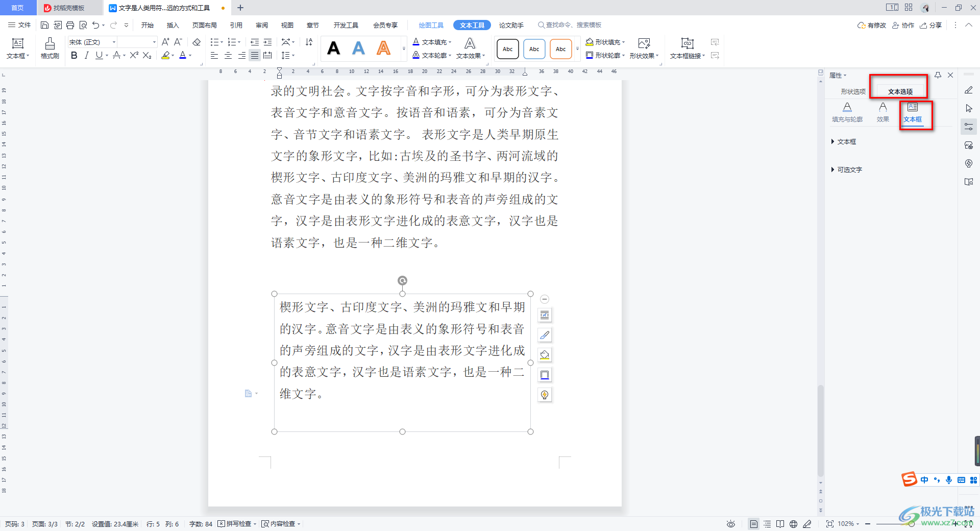980x531 pixels.
Task: Expand the 可选文字 section in Properties pane
Action: (846, 170)
